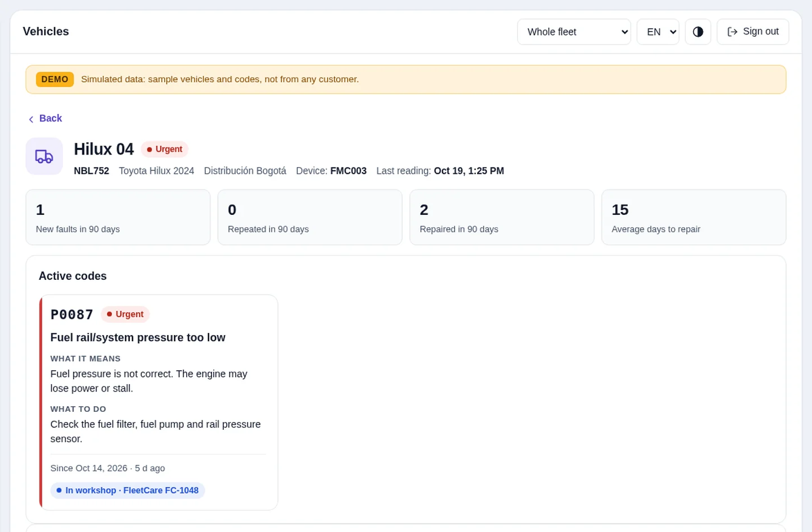
Task: Select the P0087 fault code
Action: (x=72, y=315)
